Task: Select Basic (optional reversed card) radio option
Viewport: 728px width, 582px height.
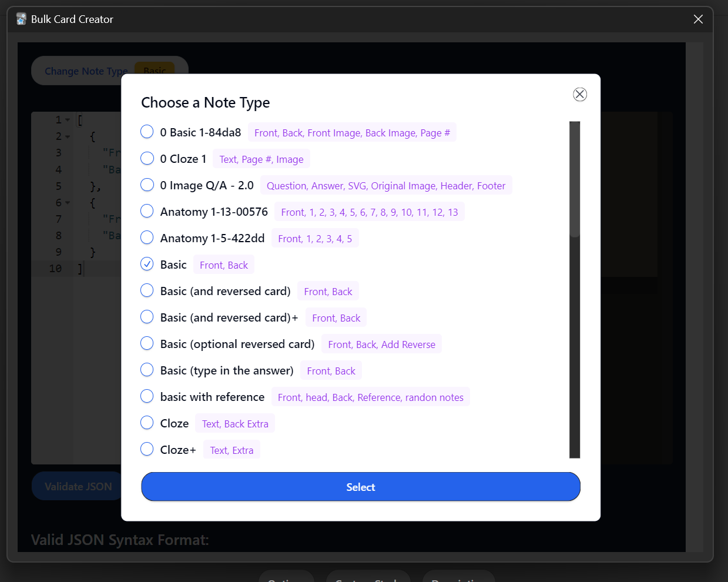Action: (147, 343)
